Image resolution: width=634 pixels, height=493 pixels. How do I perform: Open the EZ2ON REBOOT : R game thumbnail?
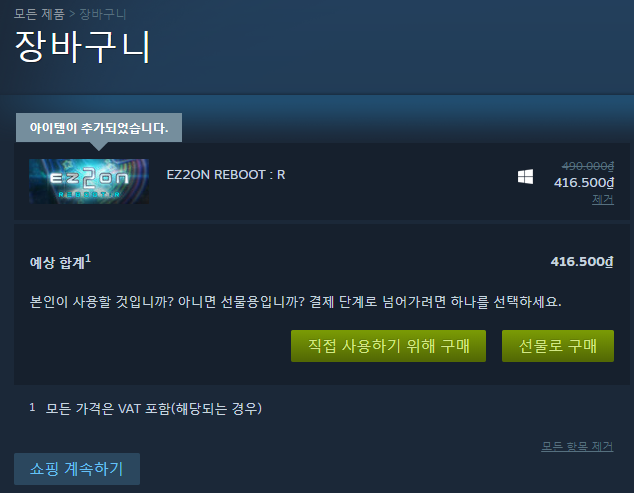pos(89,181)
